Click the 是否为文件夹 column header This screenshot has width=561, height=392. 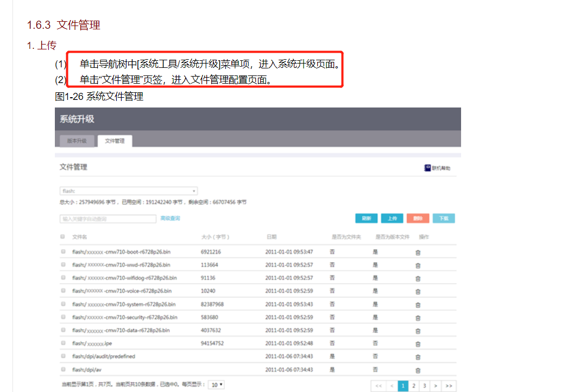coord(346,237)
